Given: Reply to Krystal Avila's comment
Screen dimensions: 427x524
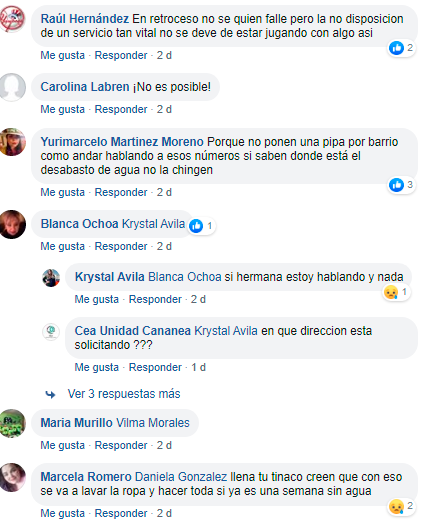Looking at the screenshot, I should [x=155, y=299].
